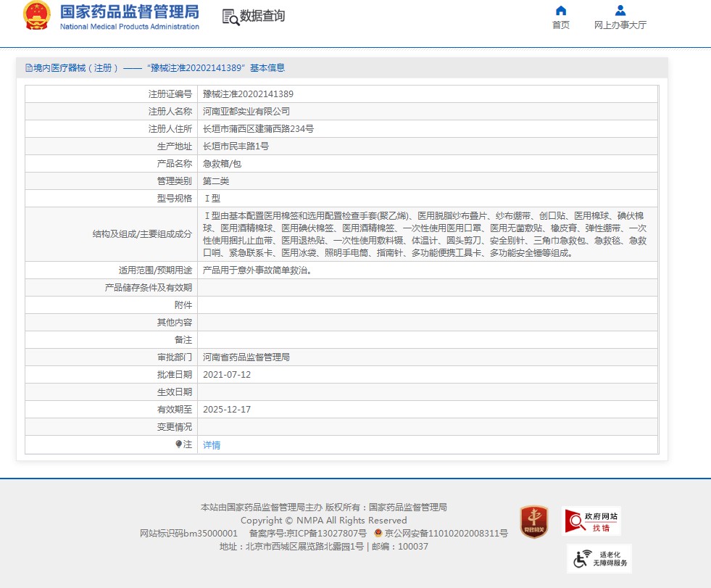Open the 数据查询 text label

coord(262,16)
